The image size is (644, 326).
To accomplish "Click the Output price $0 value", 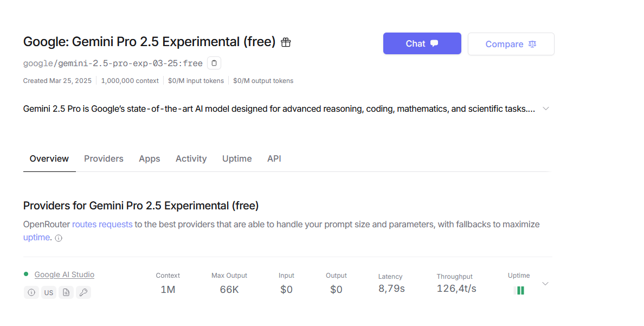I will [336, 290].
